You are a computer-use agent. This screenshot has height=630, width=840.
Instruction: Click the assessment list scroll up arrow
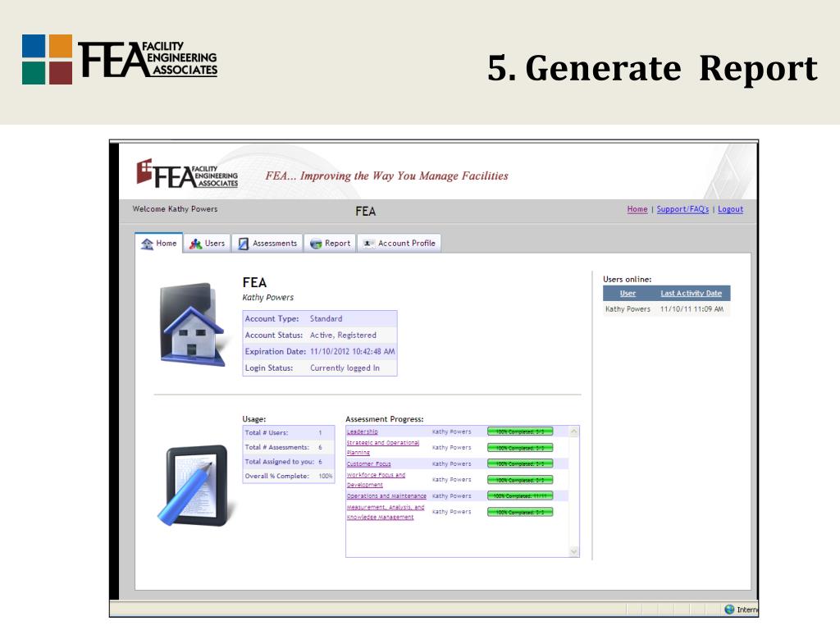click(x=573, y=431)
